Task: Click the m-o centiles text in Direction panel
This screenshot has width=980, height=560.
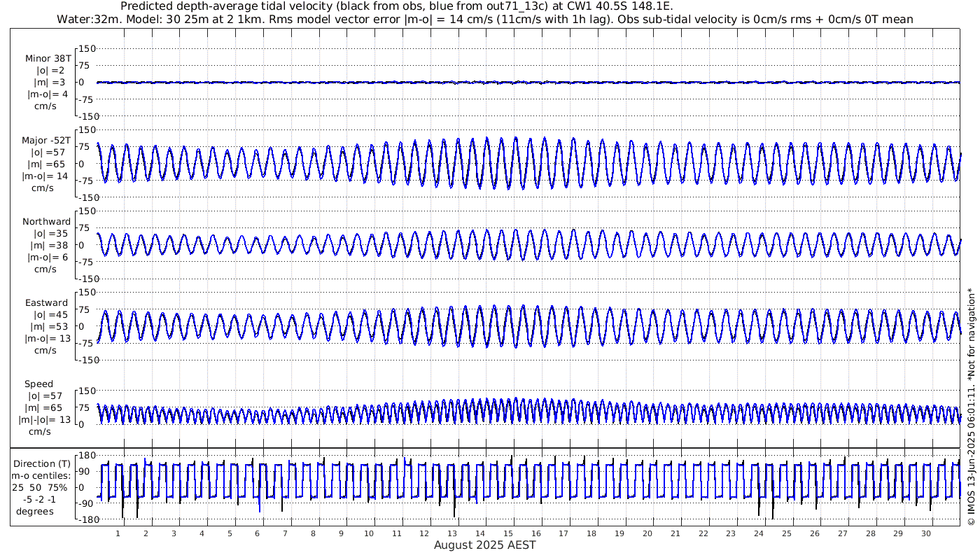Action: point(39,476)
